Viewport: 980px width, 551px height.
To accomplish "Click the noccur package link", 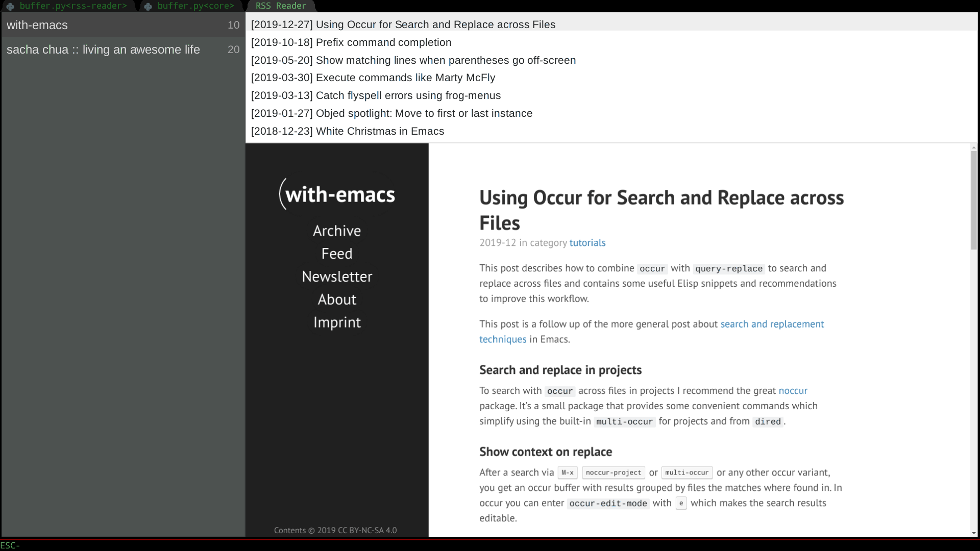I will [793, 391].
